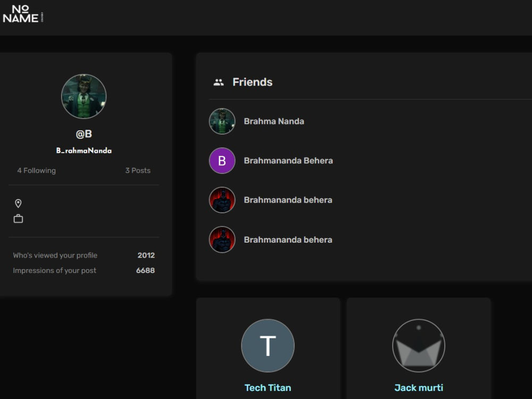This screenshot has height=399, width=532.
Task: Select the 2012 profile views value
Action: (146, 255)
